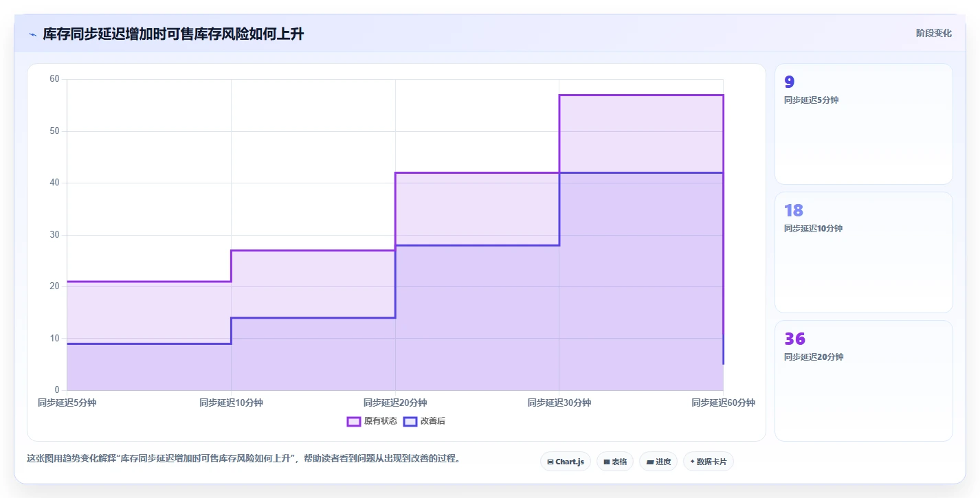The height and width of the screenshot is (498, 980).
Task: Click the 同步延迟60分钟 axis label
Action: point(723,403)
